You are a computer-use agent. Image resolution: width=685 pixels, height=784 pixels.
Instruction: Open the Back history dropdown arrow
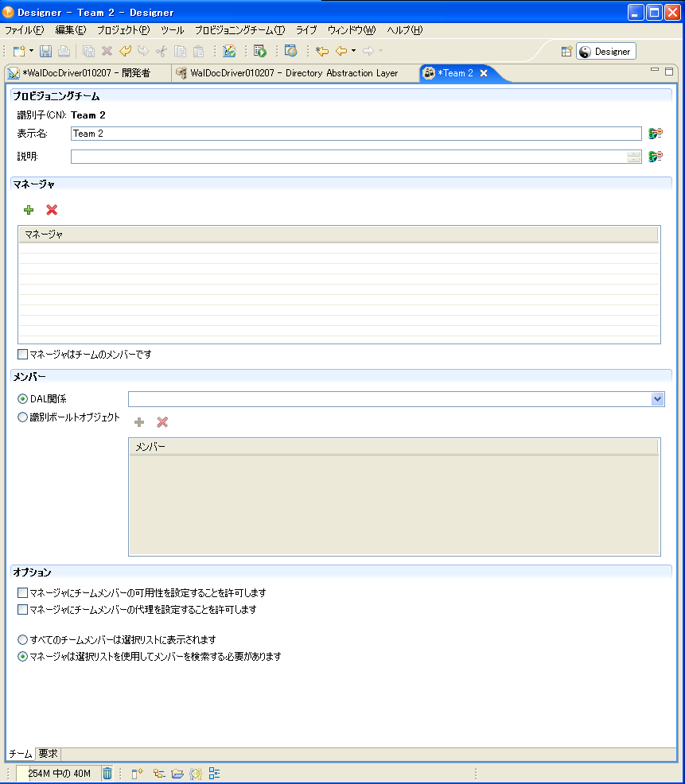(353, 51)
